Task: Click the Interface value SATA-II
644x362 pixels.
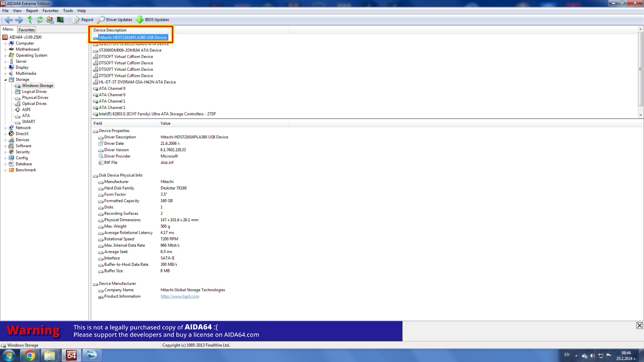Action: (x=167, y=258)
